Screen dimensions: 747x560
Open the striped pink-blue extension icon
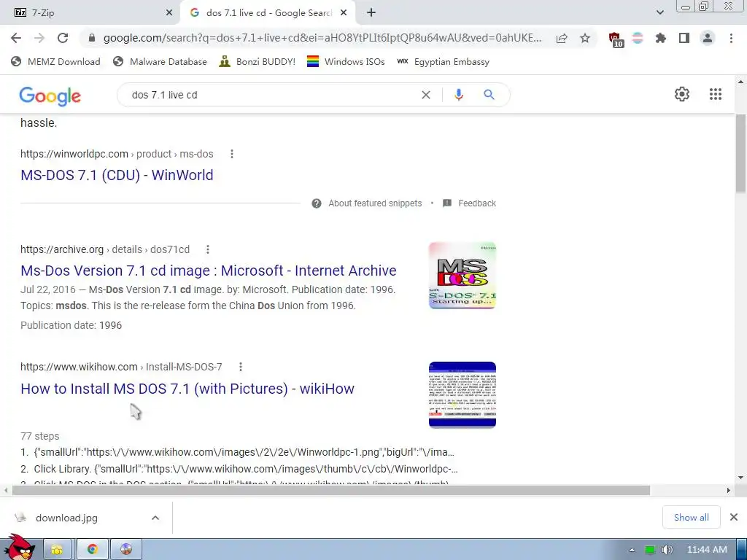(638, 38)
